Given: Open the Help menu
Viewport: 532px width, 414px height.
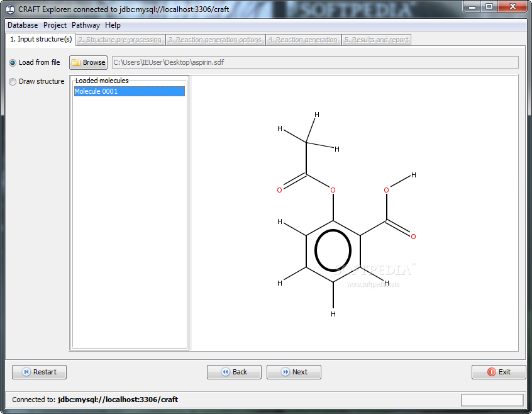Looking at the screenshot, I should (113, 25).
